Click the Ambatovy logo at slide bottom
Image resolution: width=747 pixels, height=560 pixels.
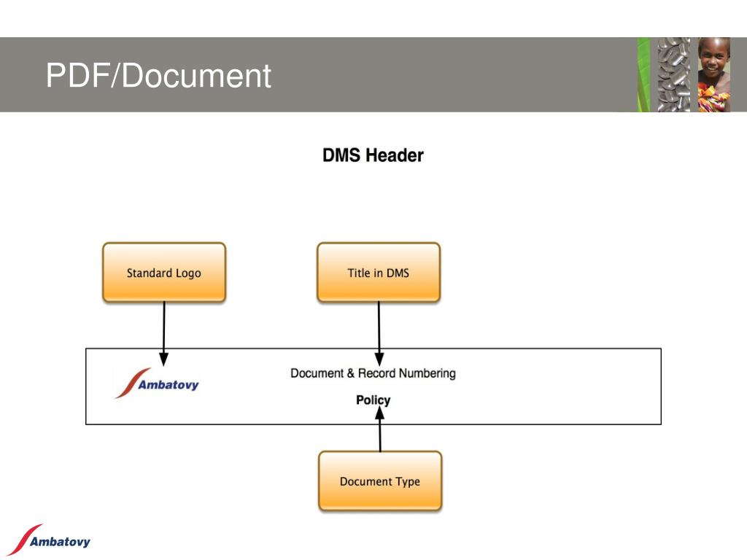tap(50, 540)
